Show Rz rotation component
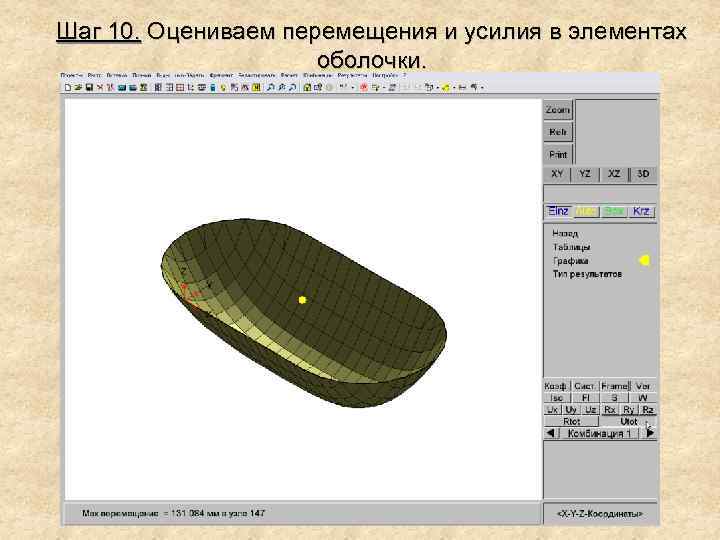Screen dimensions: 720x540 click(x=647, y=410)
